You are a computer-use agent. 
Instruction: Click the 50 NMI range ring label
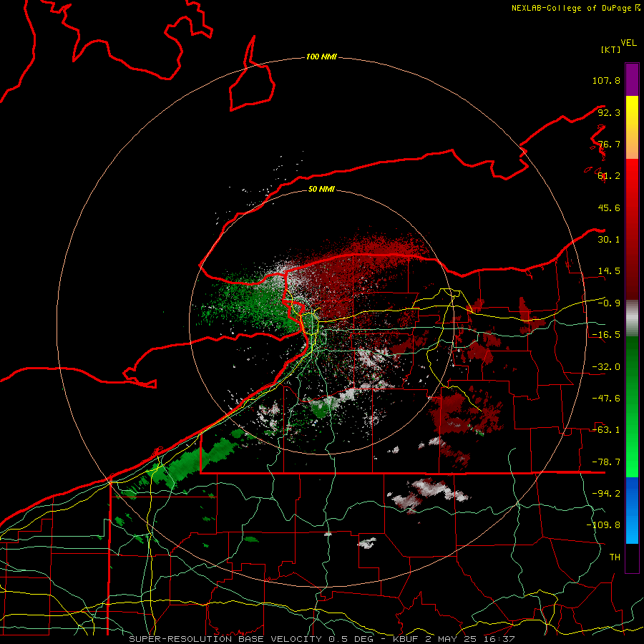(x=321, y=189)
